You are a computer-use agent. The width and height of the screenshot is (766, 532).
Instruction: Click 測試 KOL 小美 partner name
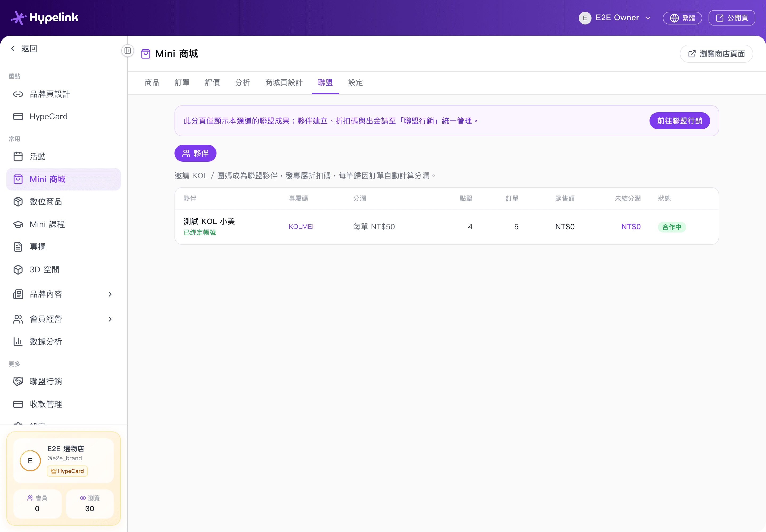[x=209, y=221]
